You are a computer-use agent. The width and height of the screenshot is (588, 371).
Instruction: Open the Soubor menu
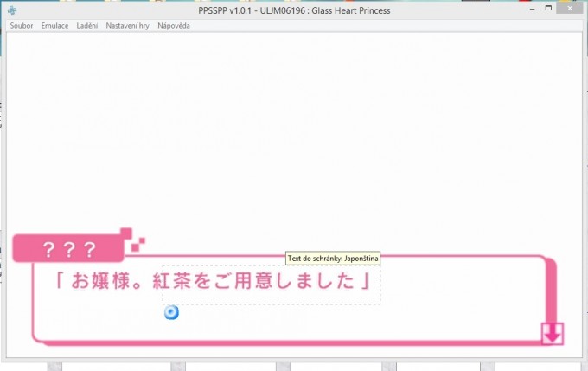pos(22,25)
